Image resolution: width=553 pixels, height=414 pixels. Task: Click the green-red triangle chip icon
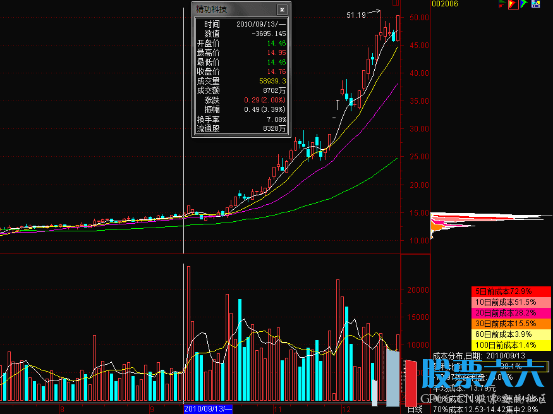[x=502, y=4]
